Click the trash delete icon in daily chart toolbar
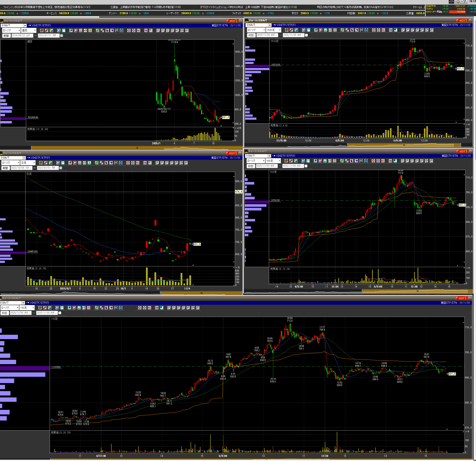 pos(121,163)
